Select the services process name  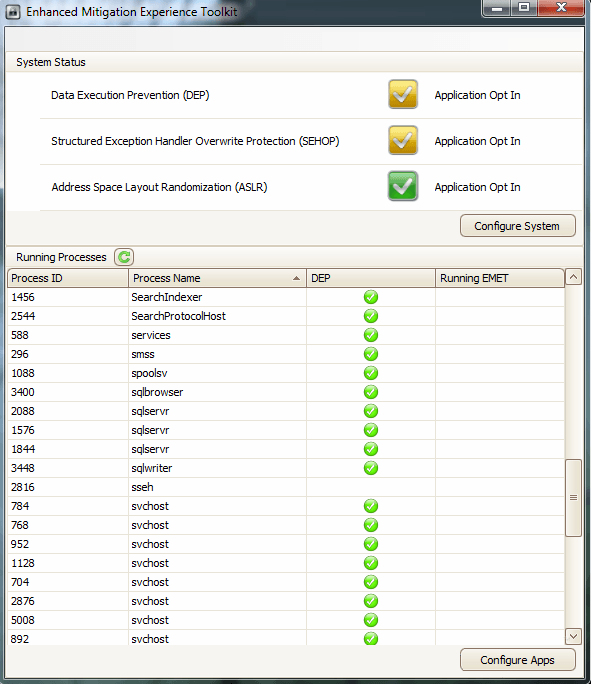click(151, 335)
